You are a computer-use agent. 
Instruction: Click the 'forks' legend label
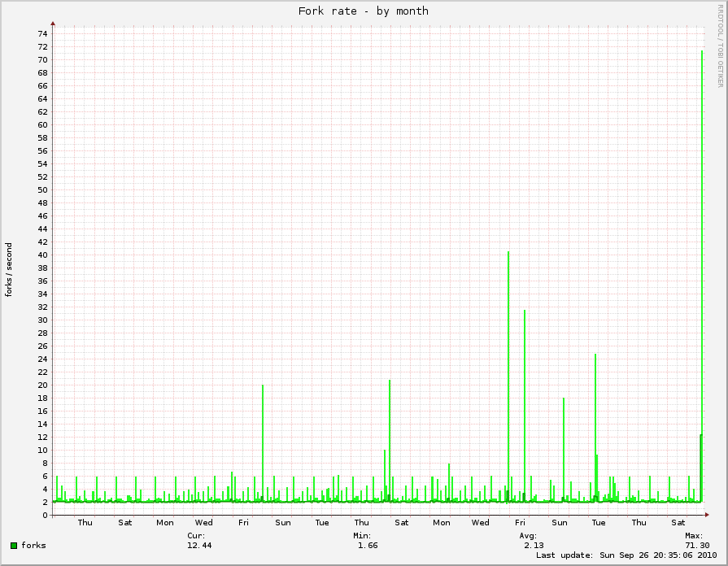pos(33,545)
